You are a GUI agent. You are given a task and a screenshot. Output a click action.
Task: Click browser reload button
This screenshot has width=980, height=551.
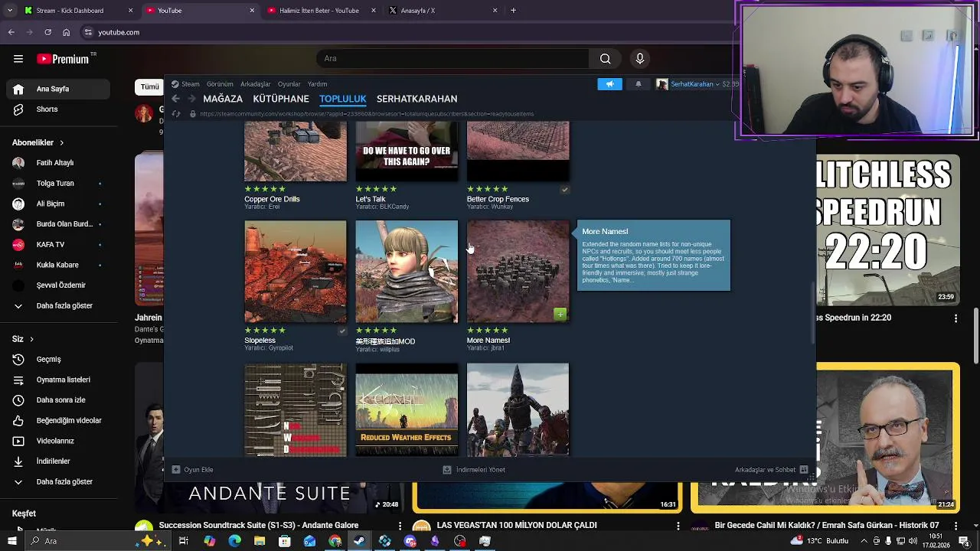(47, 32)
